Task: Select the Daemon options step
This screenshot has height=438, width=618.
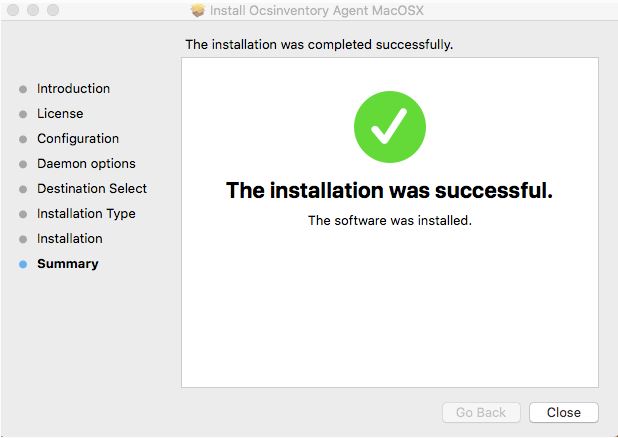Action: point(86,164)
